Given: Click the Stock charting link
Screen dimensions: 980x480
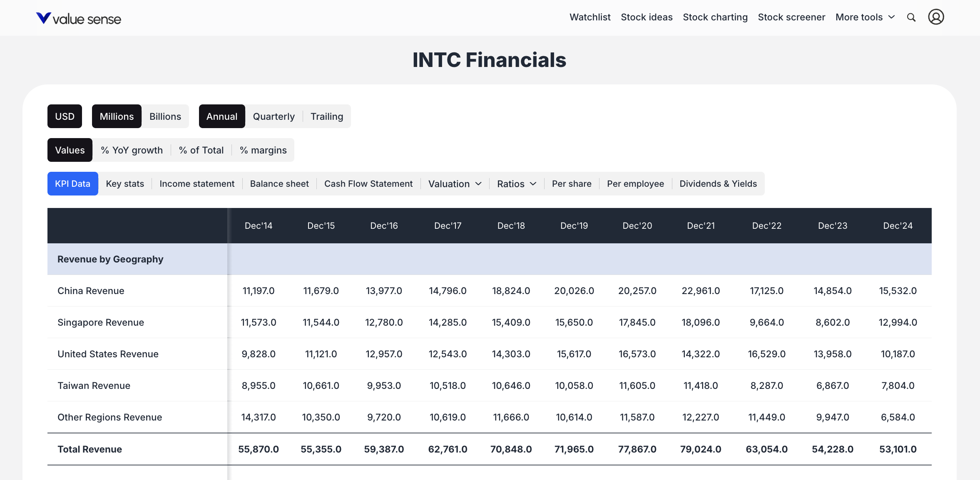Looking at the screenshot, I should coord(715,17).
